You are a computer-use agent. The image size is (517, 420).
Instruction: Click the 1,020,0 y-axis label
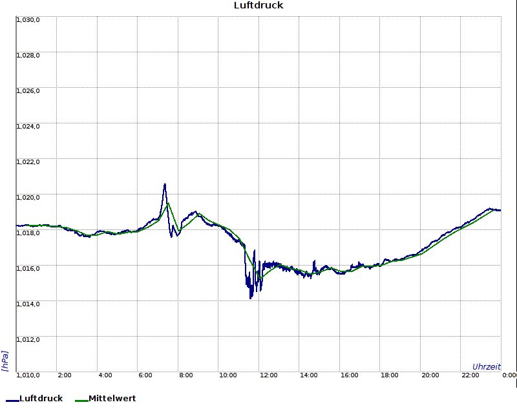coord(28,198)
